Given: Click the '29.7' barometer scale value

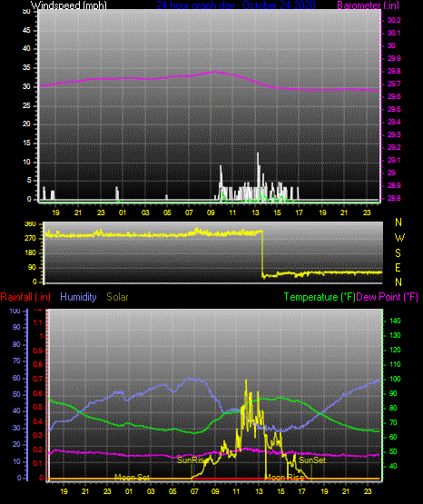Looking at the screenshot, I should pos(394,84).
